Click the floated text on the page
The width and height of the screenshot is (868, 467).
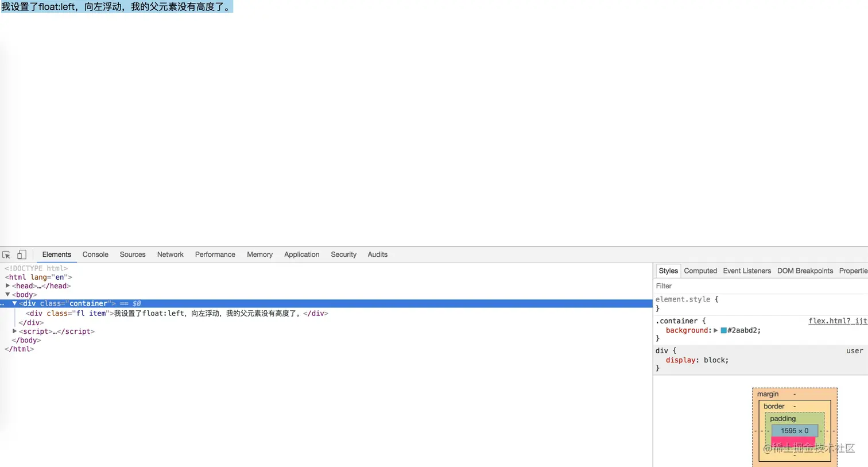click(x=117, y=7)
